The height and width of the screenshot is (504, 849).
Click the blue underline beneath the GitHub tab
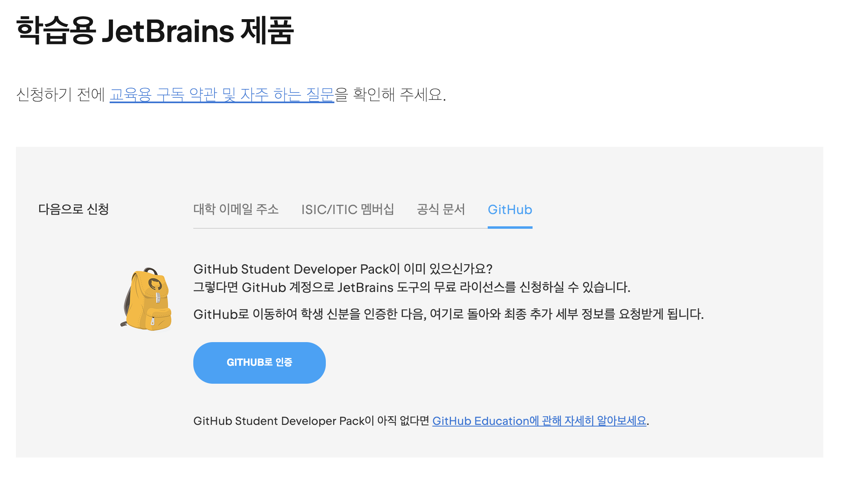pos(510,227)
